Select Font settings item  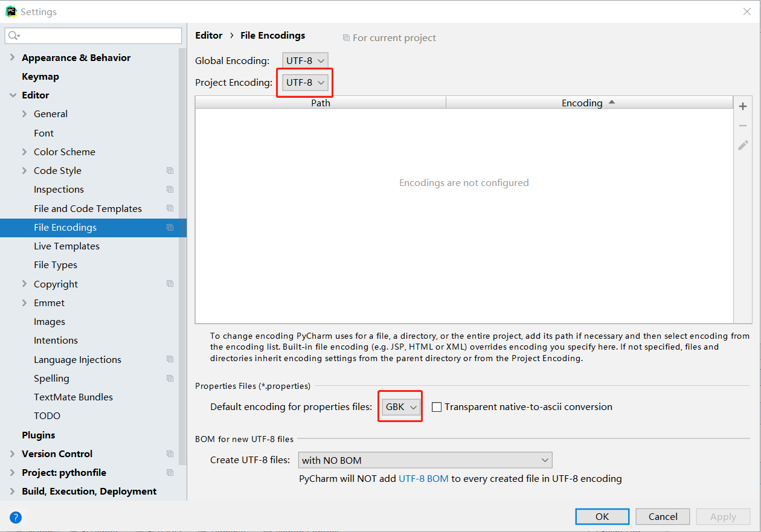coord(43,133)
